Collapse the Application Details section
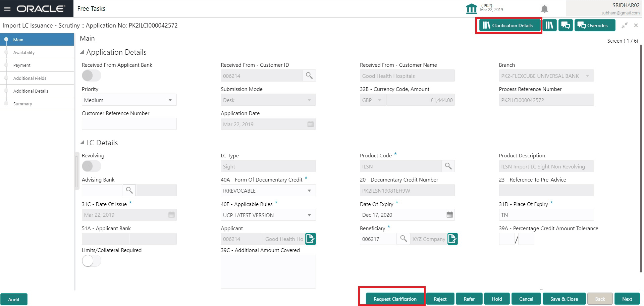Image resolution: width=644 pixels, height=306 pixels. (82, 52)
